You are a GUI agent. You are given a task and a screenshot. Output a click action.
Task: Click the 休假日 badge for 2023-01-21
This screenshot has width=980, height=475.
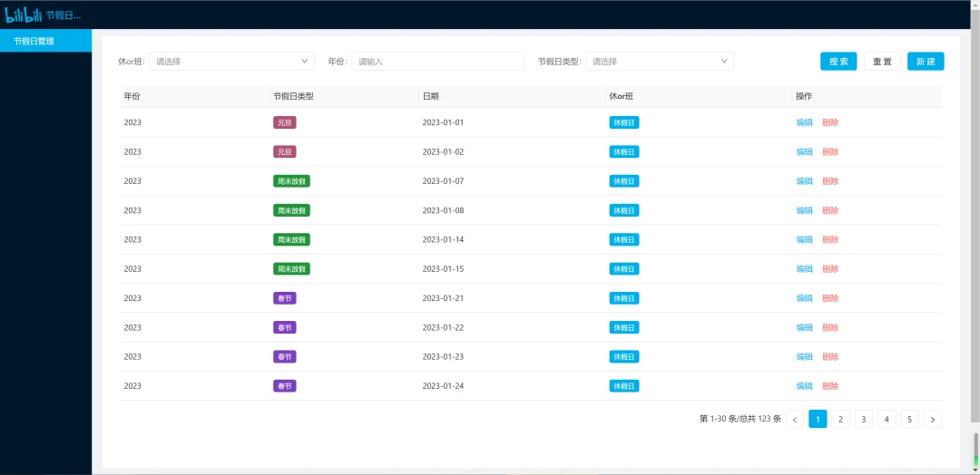(623, 298)
